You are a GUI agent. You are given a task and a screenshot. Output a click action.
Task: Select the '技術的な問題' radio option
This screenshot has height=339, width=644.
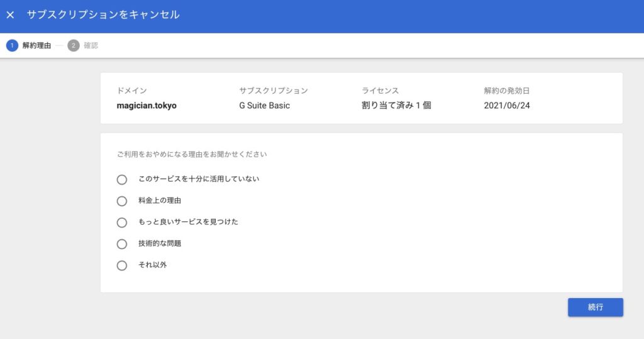click(x=122, y=244)
